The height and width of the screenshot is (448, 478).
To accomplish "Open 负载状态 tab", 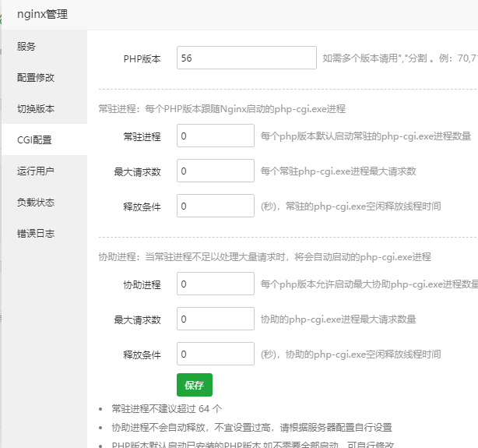I will point(44,202).
